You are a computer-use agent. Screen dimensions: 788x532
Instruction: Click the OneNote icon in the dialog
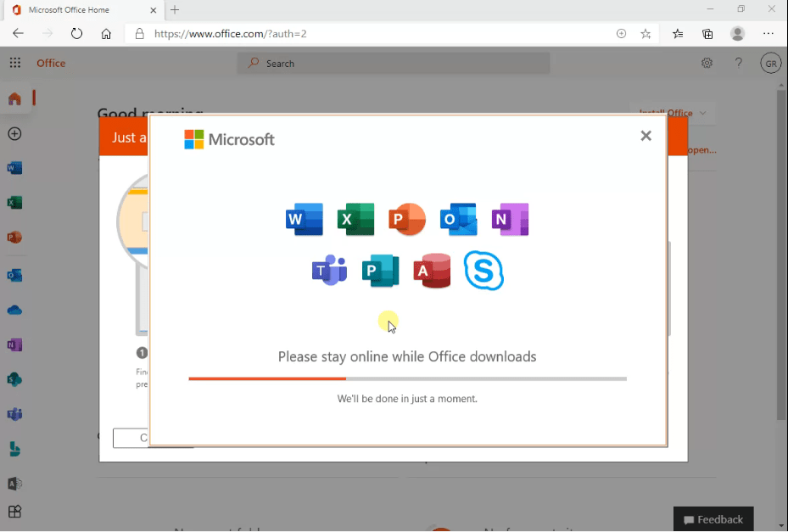(x=510, y=219)
